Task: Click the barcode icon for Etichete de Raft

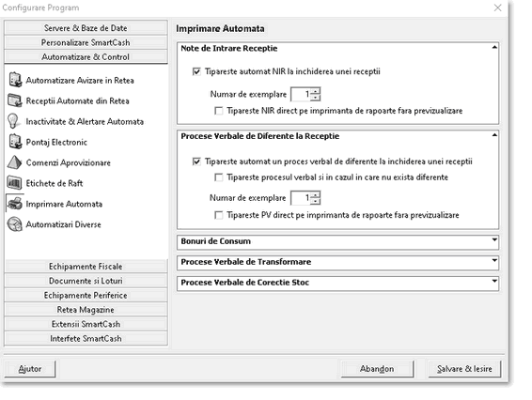Action: tap(15, 183)
